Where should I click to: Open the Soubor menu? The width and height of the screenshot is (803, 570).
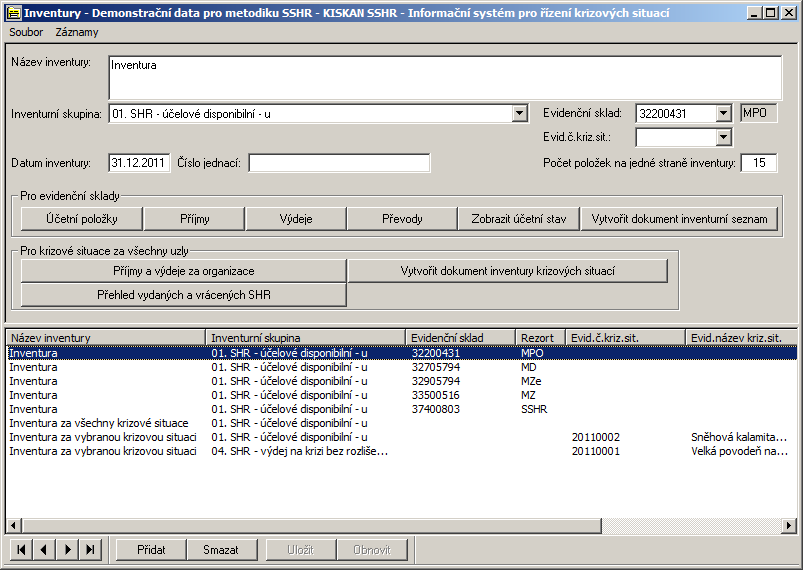(26, 32)
